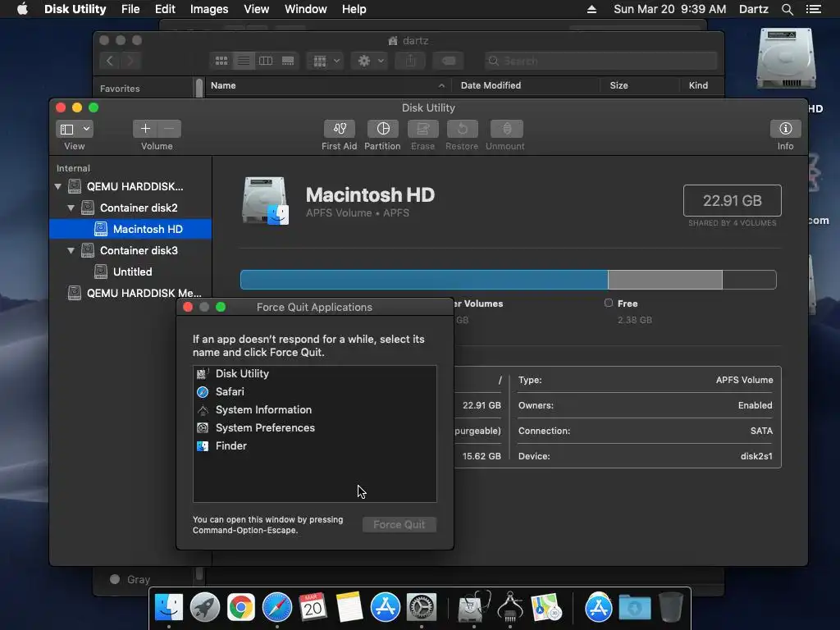The width and height of the screenshot is (840, 630).
Task: Click the Free legend checkbox
Action: [609, 304]
